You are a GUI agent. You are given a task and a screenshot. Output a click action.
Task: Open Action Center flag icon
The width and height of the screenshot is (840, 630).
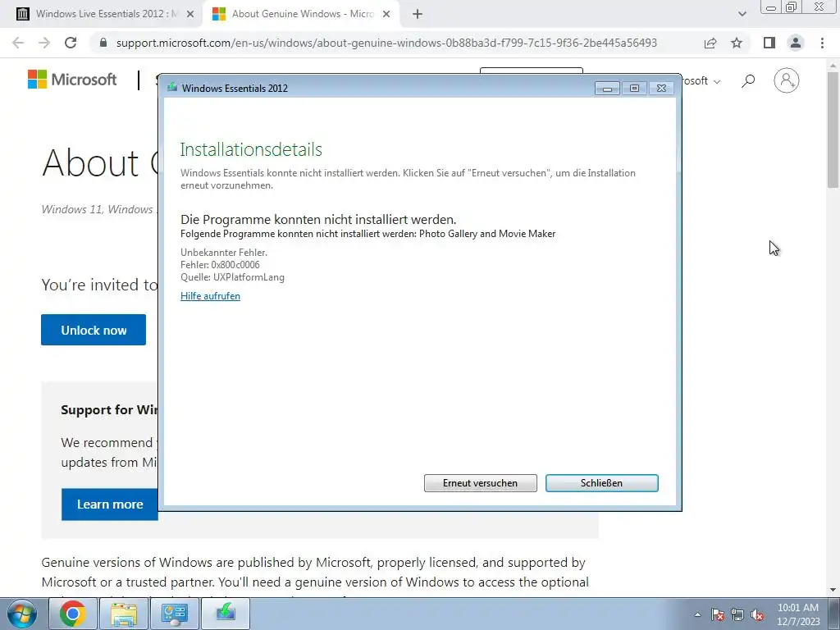click(718, 614)
